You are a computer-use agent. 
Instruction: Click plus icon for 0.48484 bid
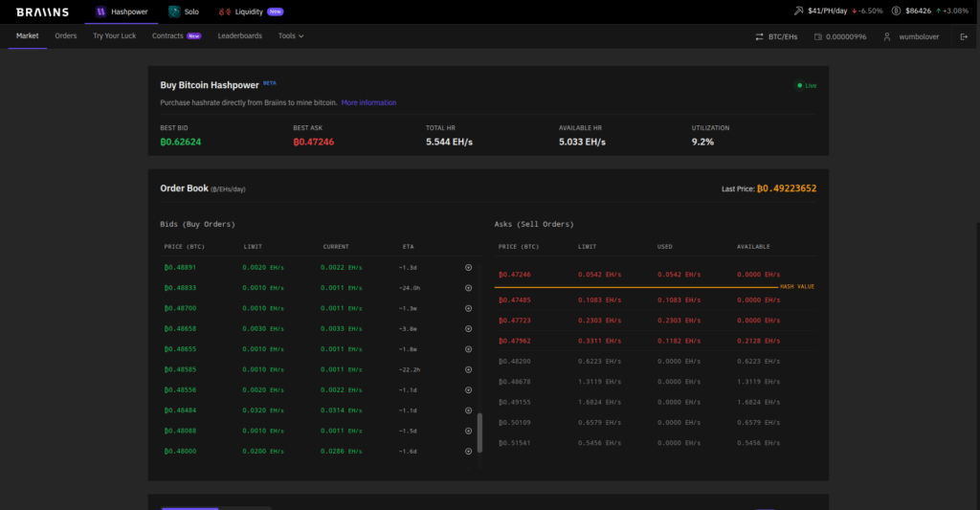(468, 410)
